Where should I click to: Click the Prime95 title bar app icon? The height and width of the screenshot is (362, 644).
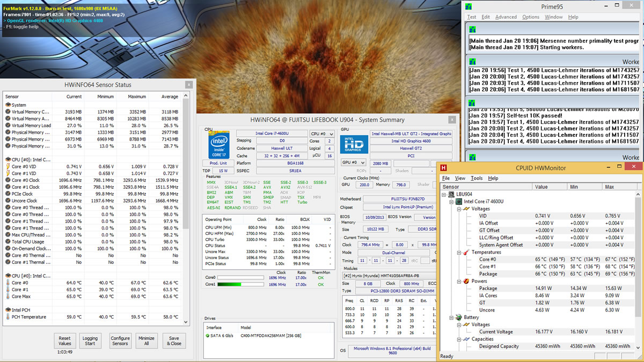point(469,6)
